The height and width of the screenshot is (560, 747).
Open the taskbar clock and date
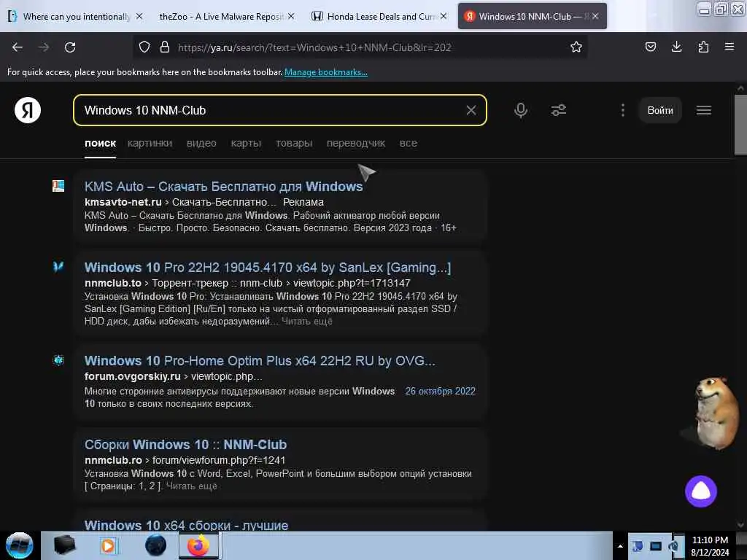[710, 546]
